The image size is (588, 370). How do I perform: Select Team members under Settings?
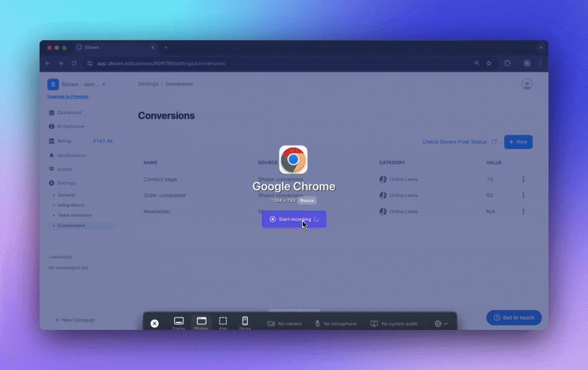point(74,215)
